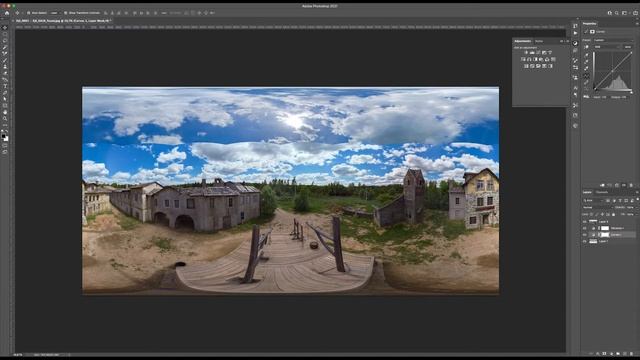The width and height of the screenshot is (640, 360).
Task: Add a Levels adjustment from Adjustments panel
Action: pos(532,52)
